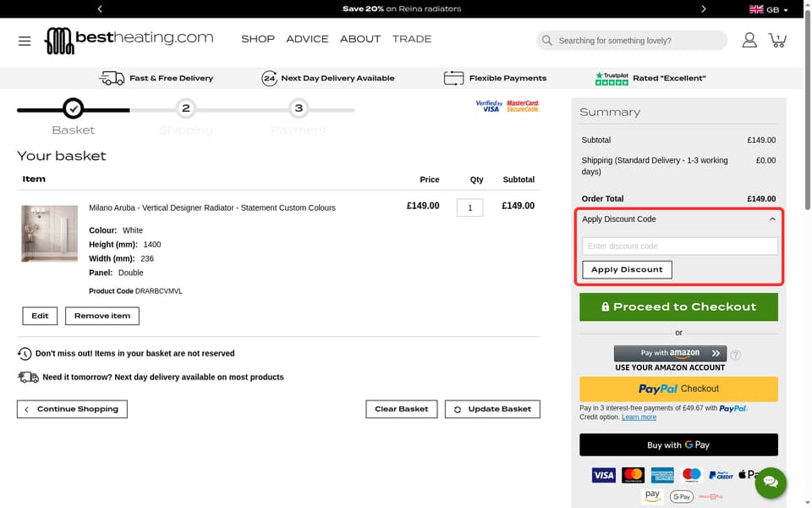Go to Payment step 3
The height and width of the screenshot is (508, 812).
click(299, 108)
